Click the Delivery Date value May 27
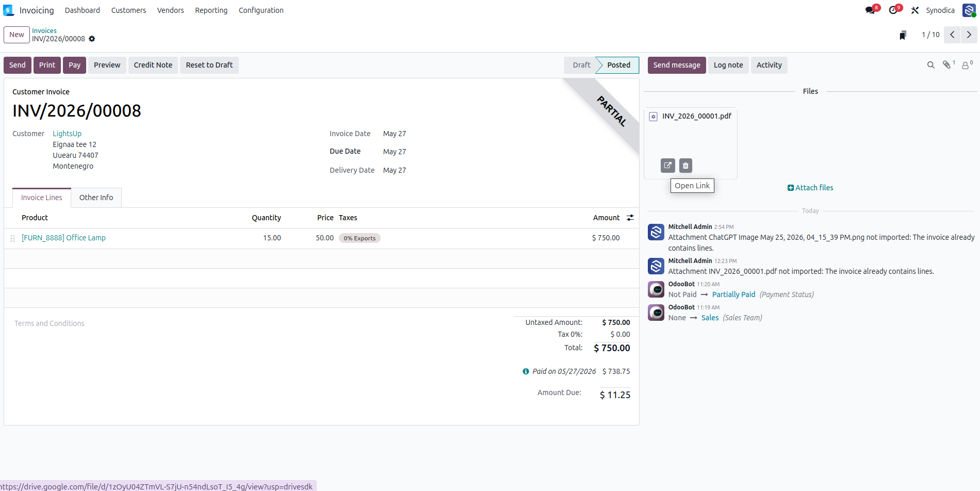Viewport: 980px width, 491px height. coord(395,170)
